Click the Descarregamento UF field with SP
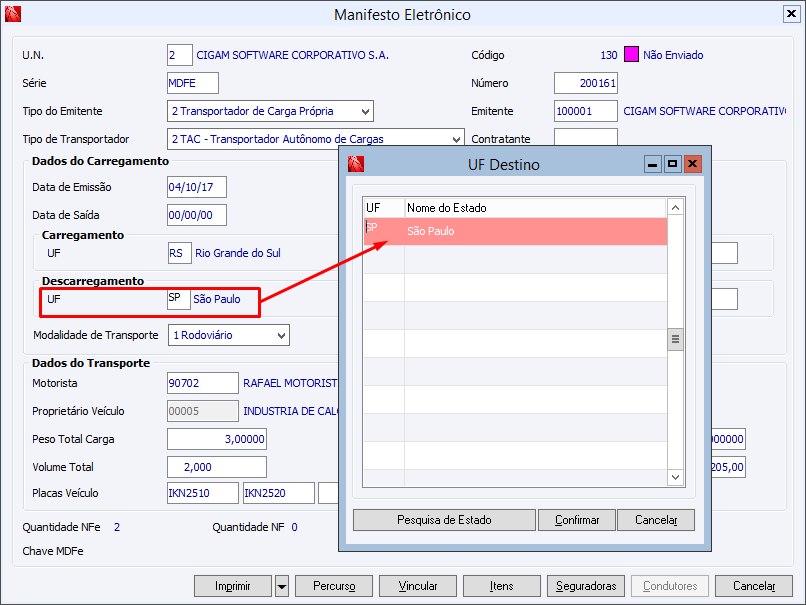This screenshot has height=605, width=806. point(179,299)
